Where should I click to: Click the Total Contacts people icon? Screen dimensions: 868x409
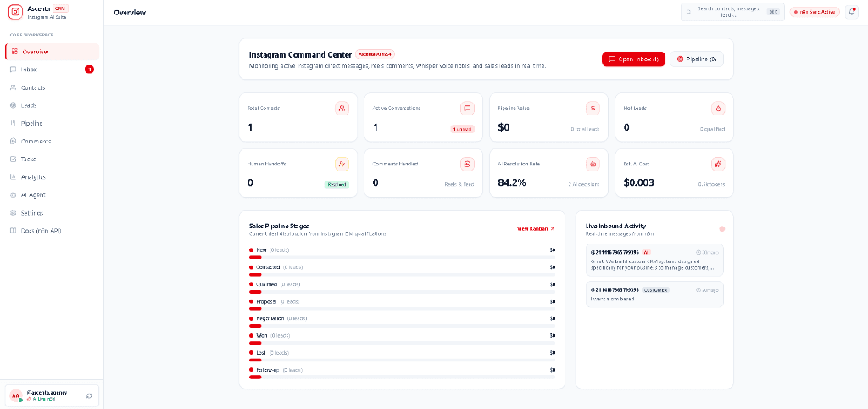[342, 108]
